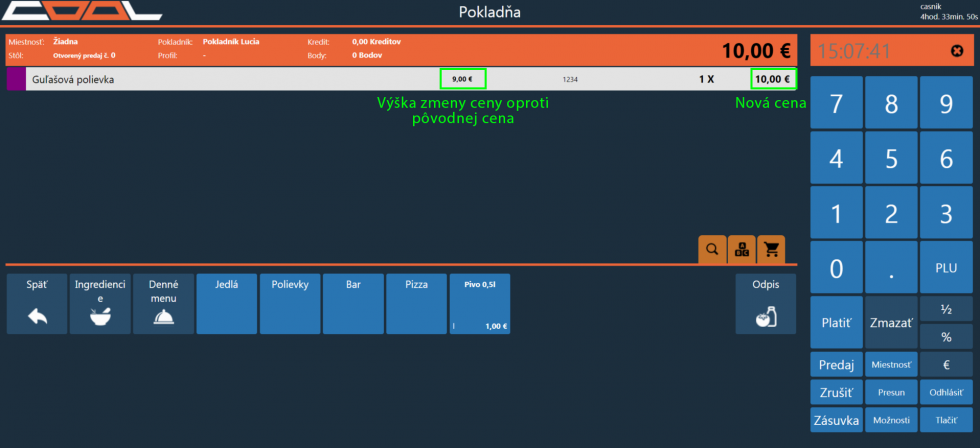The width and height of the screenshot is (980, 448).
Task: Add Pivo 0,5l item to order
Action: [480, 304]
